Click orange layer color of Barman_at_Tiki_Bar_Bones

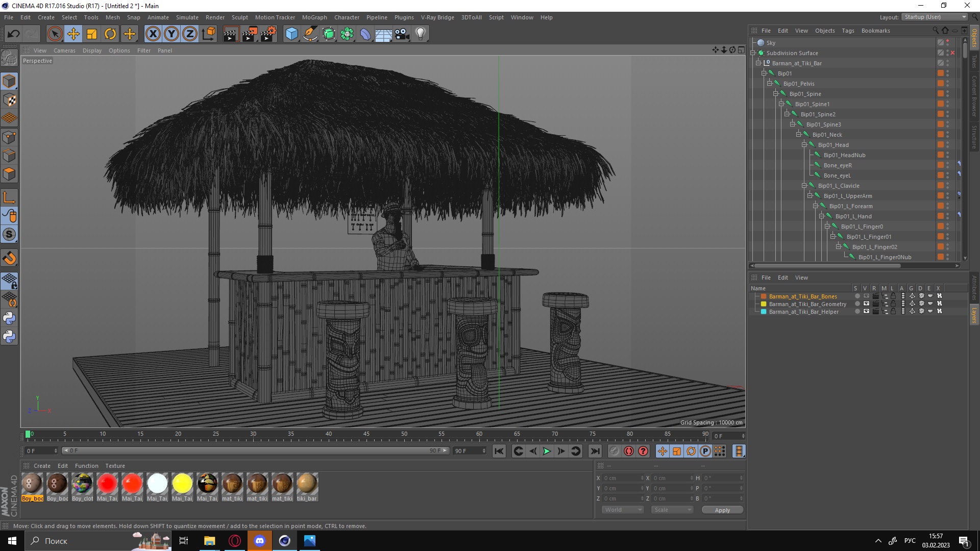tap(764, 296)
